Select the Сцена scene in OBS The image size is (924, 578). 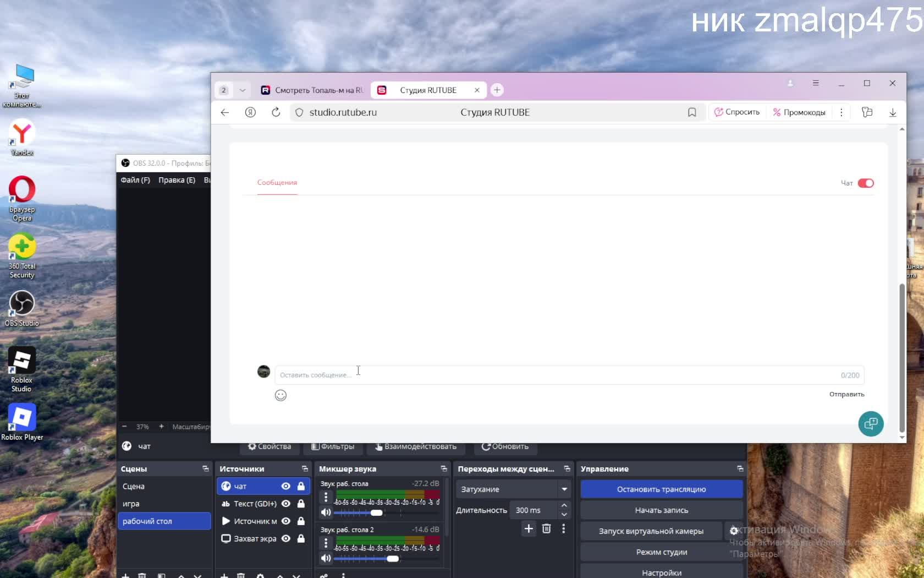tap(164, 486)
